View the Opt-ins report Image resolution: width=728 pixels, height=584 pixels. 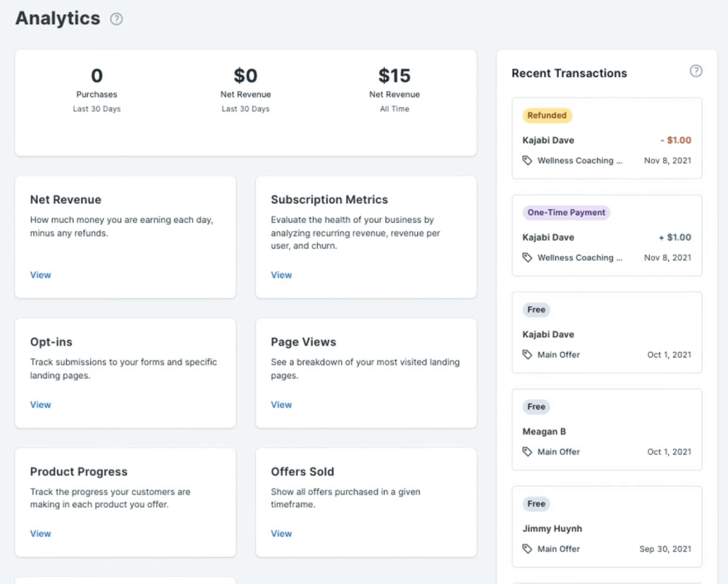41,405
